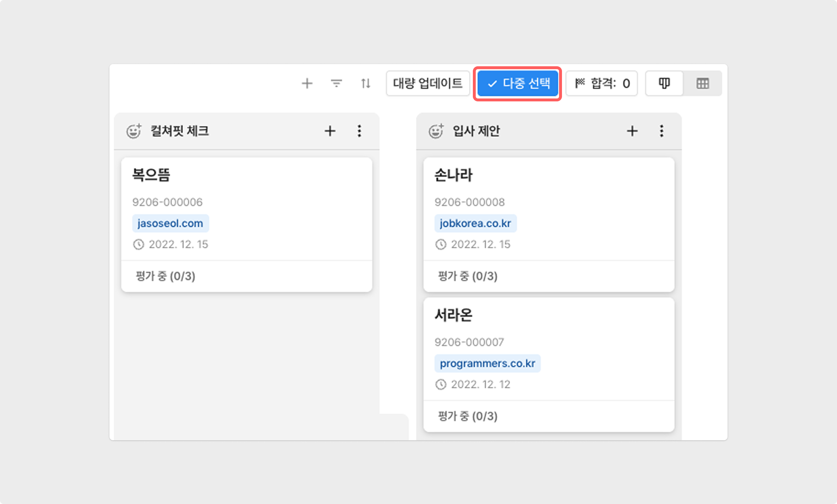Open the 복으뜸 candidate card
Screen dimensions: 837x504
point(247,224)
